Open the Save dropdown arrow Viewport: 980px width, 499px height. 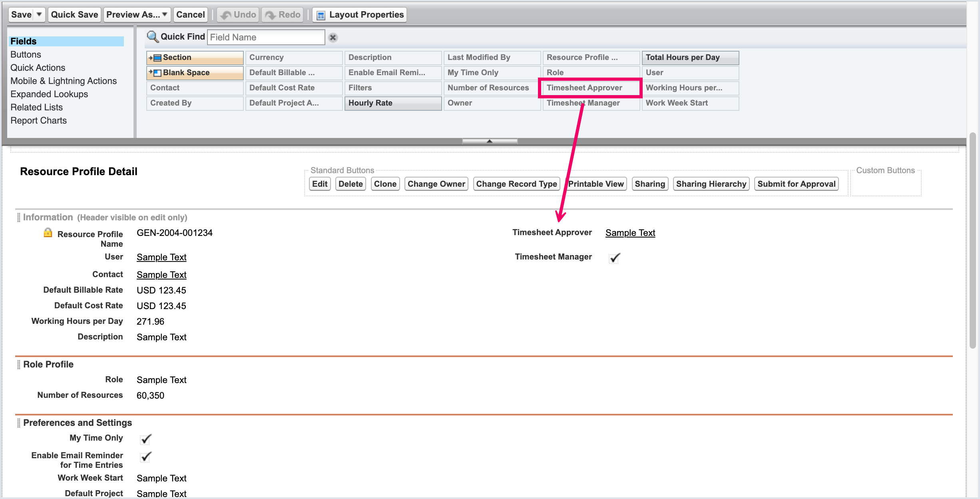(x=39, y=14)
